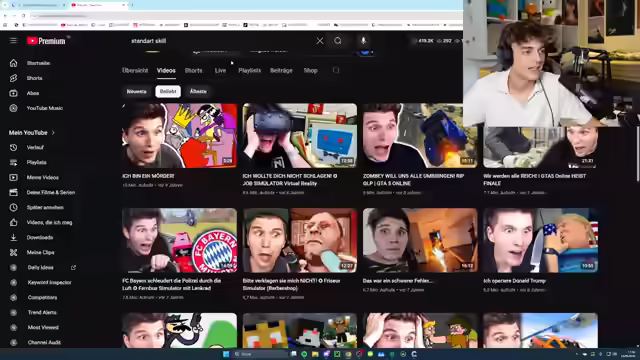
Task: Switch to Shorts channel tab
Action: pyautogui.click(x=193, y=70)
